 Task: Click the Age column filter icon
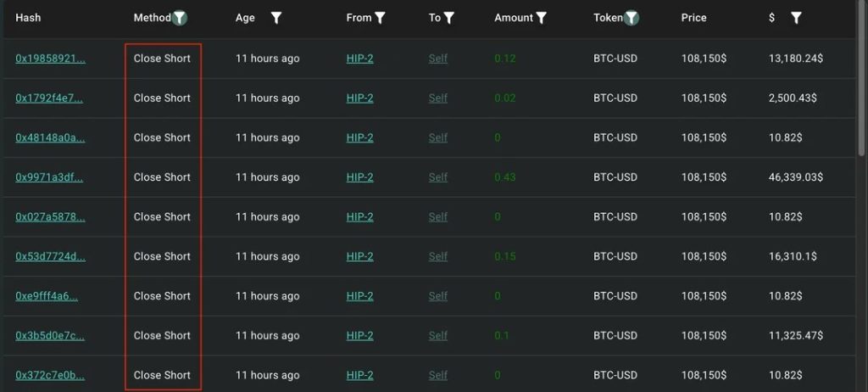[x=276, y=18]
